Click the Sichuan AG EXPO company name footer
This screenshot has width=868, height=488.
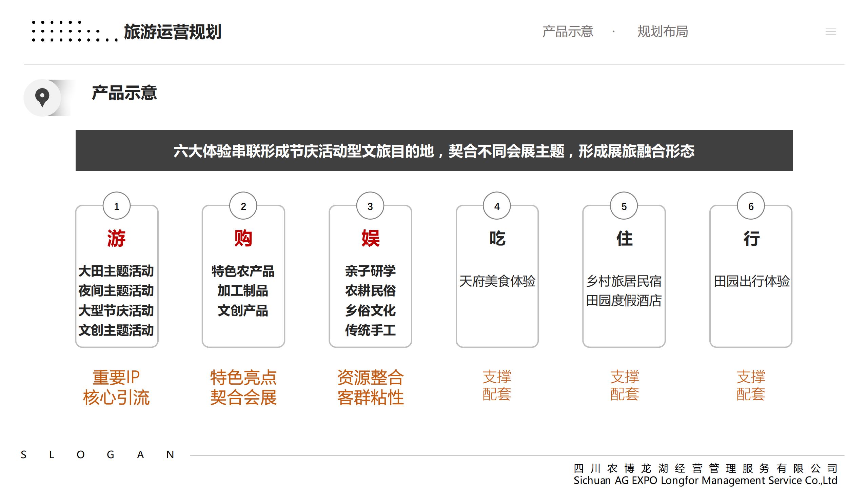click(x=705, y=480)
